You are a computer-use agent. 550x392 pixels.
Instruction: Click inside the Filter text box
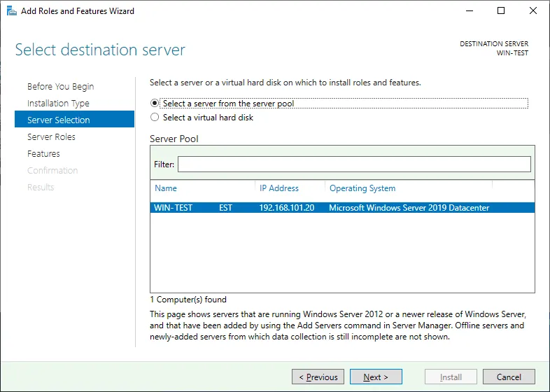pyautogui.click(x=354, y=164)
